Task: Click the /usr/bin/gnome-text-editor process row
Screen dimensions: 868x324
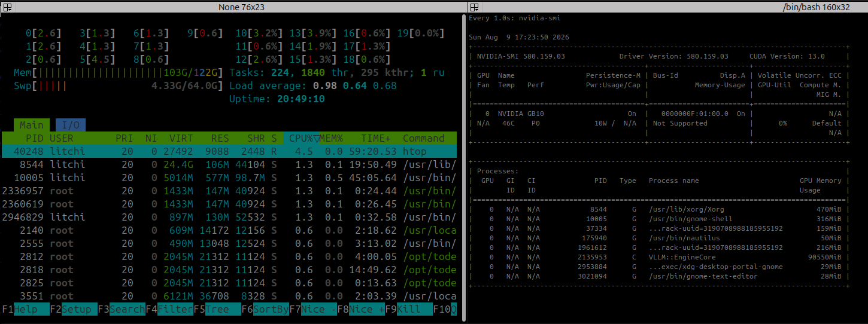Action: click(659, 276)
